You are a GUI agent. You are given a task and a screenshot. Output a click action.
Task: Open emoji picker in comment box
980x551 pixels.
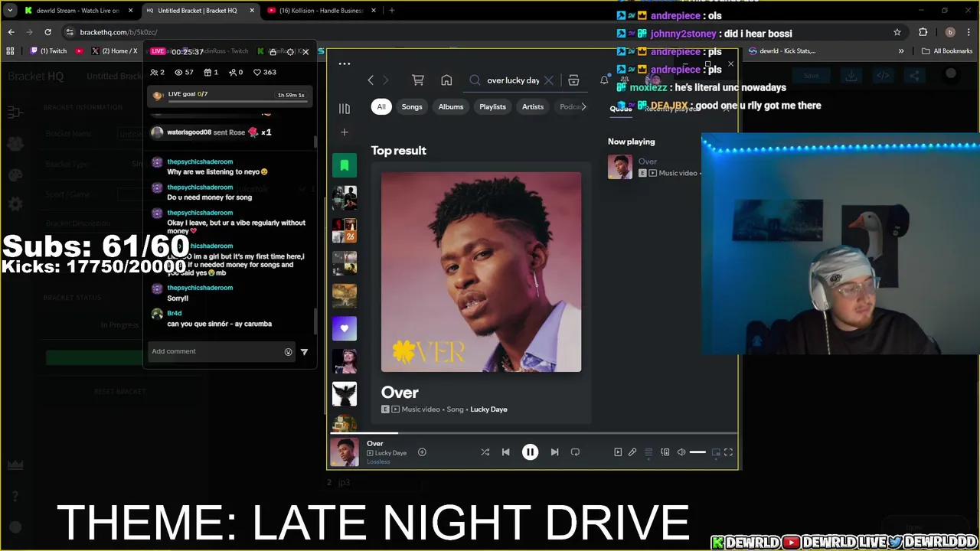(x=288, y=352)
